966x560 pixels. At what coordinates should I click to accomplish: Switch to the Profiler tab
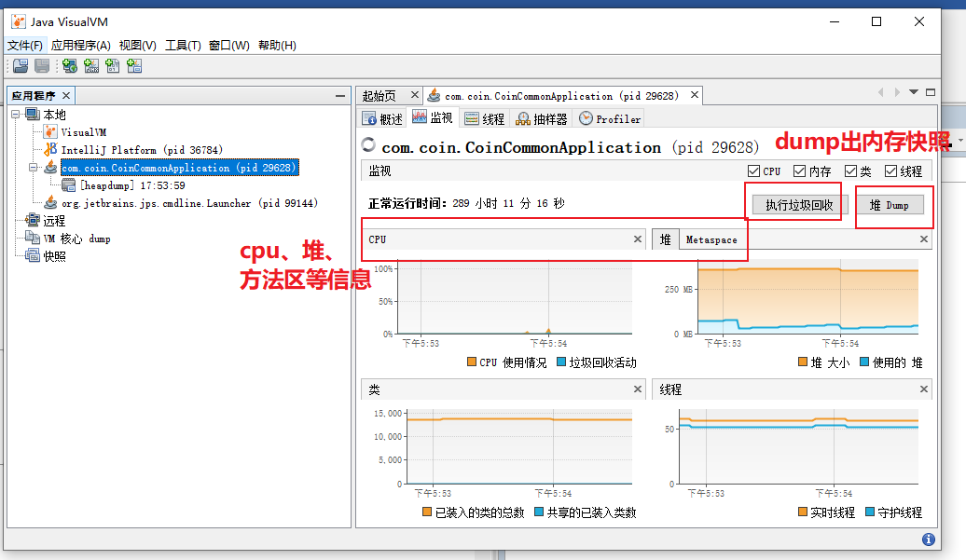click(x=610, y=118)
